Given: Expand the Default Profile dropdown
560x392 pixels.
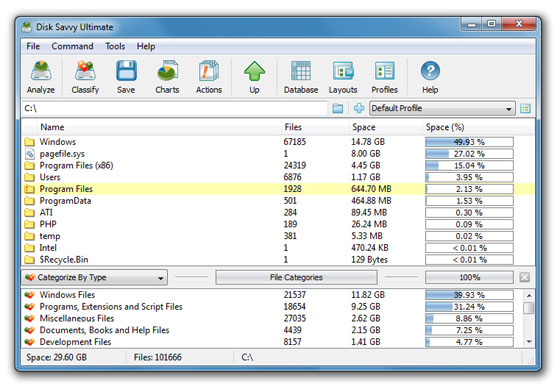Looking at the screenshot, I should click(x=442, y=108).
